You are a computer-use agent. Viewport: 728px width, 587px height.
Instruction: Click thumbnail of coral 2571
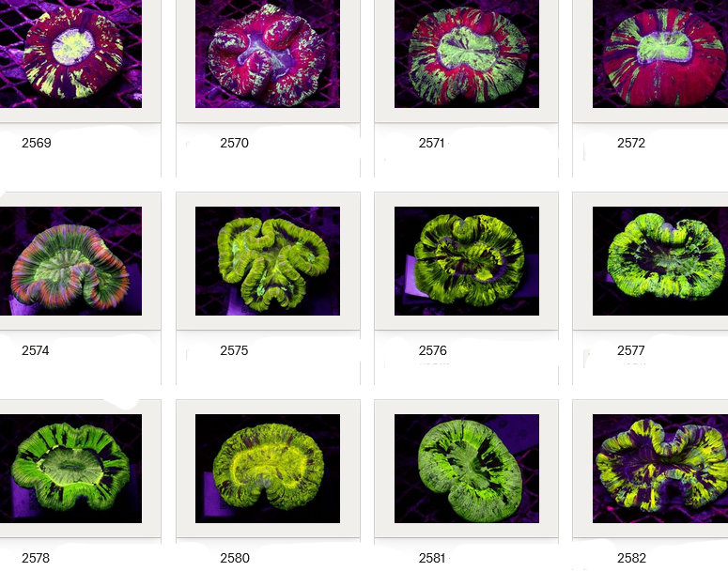point(467,53)
